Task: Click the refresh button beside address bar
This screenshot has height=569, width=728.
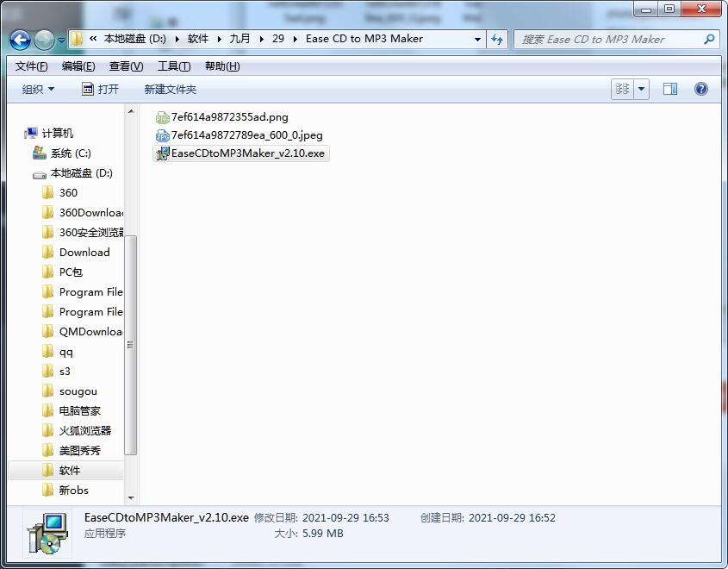Action: (497, 40)
